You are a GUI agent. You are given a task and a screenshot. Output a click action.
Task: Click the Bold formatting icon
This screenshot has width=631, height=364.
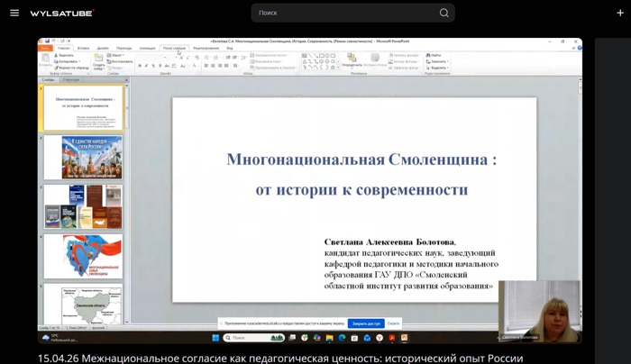pos(140,66)
